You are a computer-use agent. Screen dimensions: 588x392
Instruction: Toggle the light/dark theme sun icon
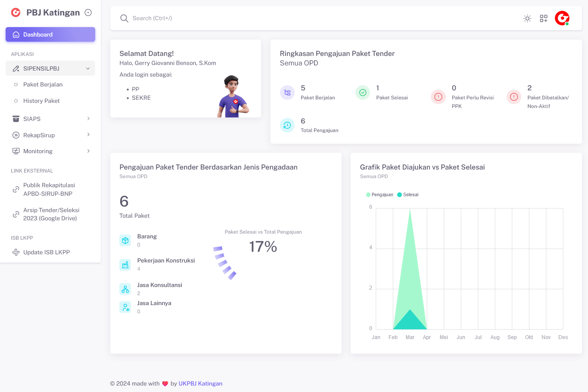click(527, 19)
